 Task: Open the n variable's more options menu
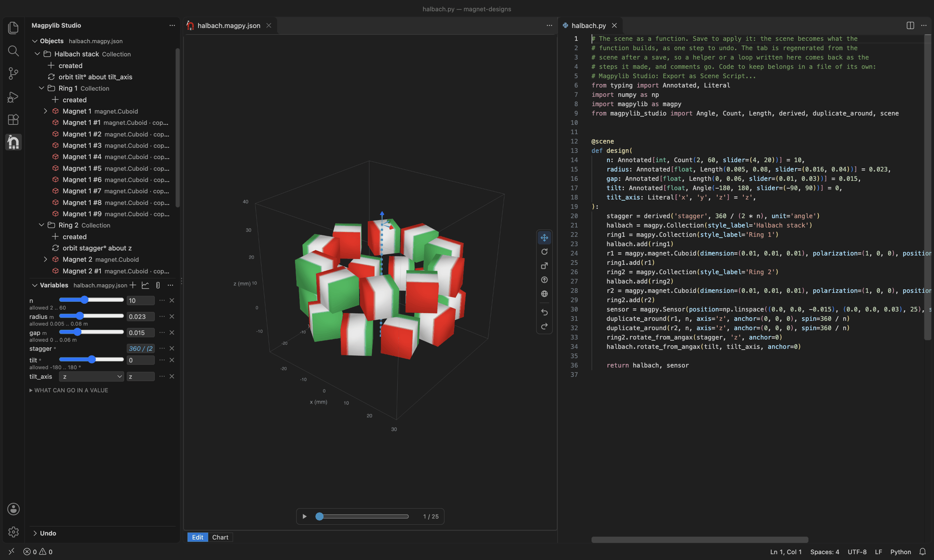pyautogui.click(x=162, y=300)
